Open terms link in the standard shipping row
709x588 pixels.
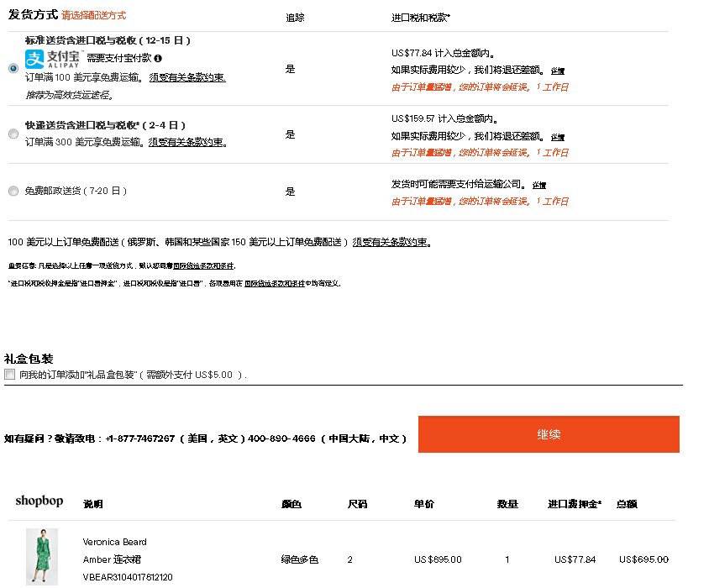(187, 78)
